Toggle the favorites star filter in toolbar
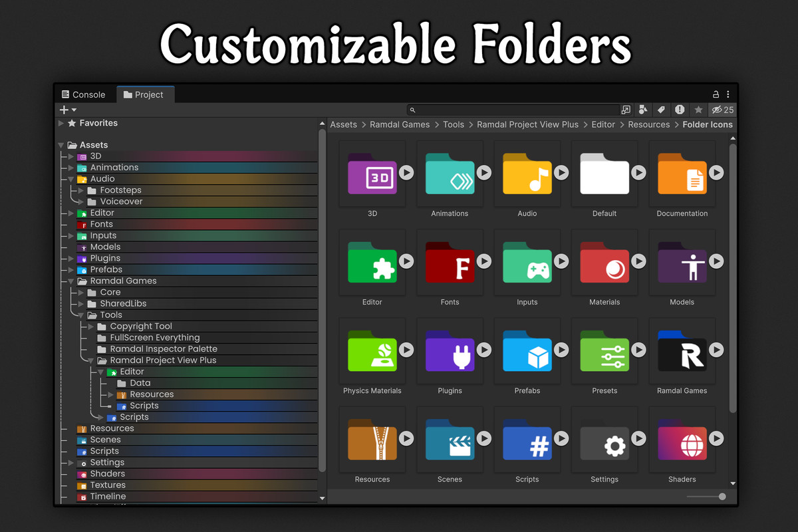Viewport: 798px width, 532px height. 698,110
